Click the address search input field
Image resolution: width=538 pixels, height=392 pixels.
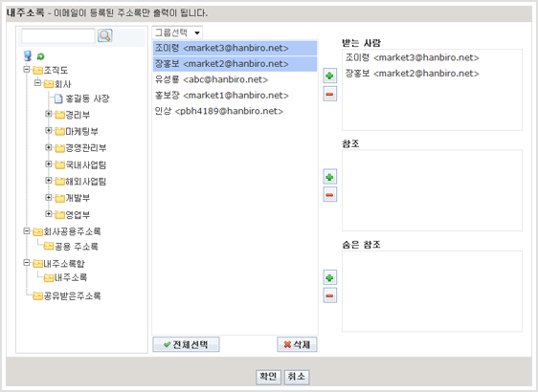pyautogui.click(x=58, y=36)
